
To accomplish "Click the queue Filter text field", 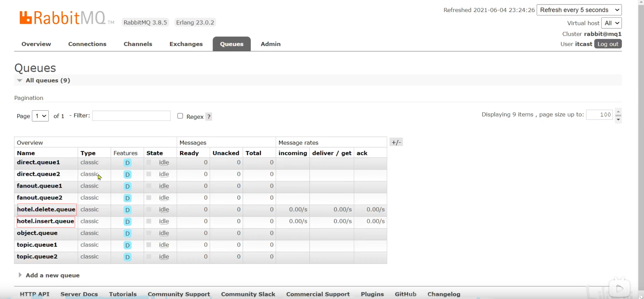I will [131, 116].
